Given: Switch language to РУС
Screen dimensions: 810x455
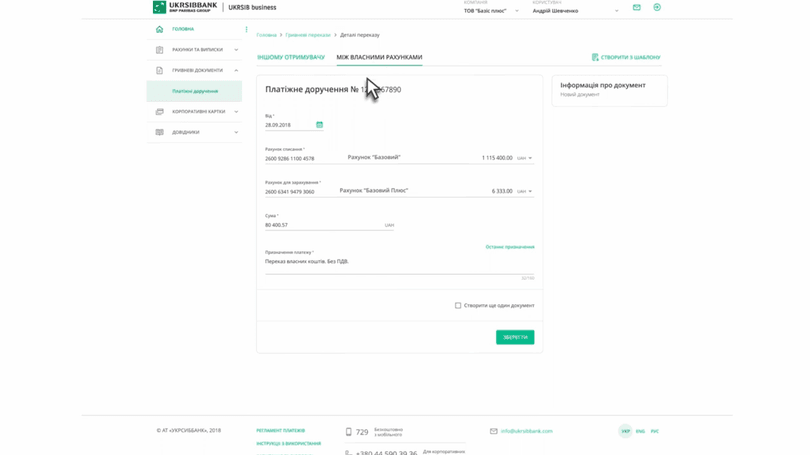Looking at the screenshot, I should coord(655,431).
